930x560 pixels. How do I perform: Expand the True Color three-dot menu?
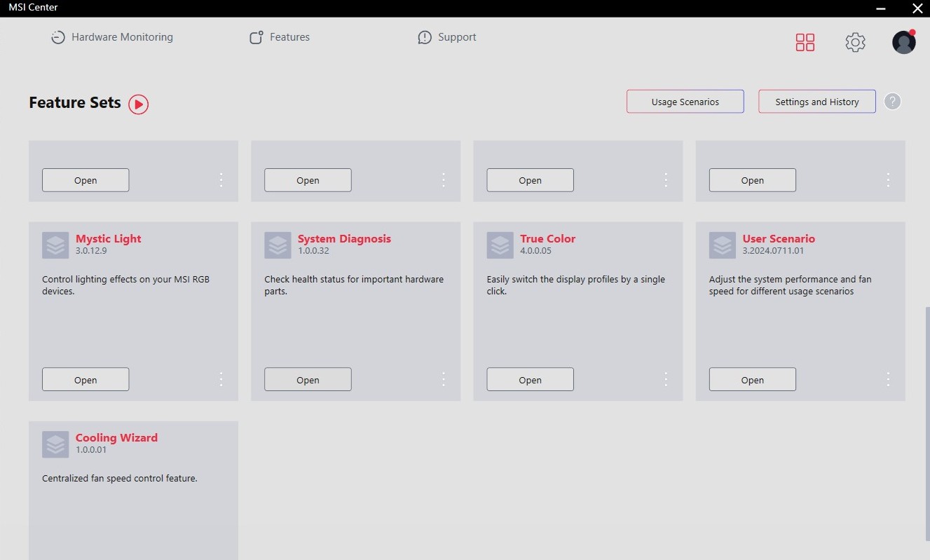tap(666, 379)
